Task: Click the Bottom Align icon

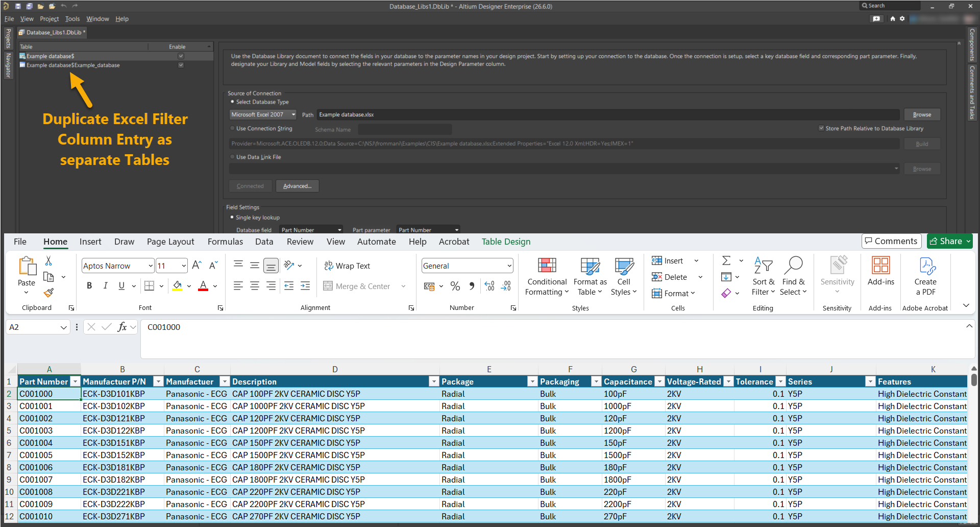Action: 271,266
